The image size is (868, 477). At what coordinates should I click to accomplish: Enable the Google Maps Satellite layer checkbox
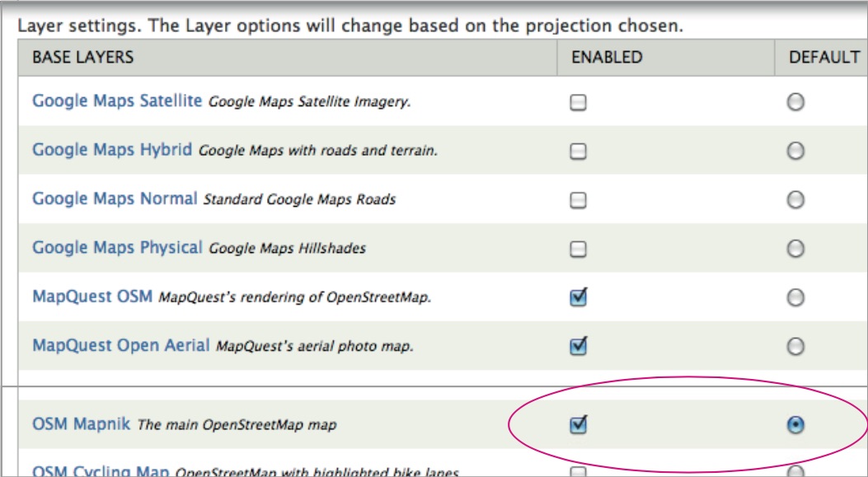[x=579, y=103]
